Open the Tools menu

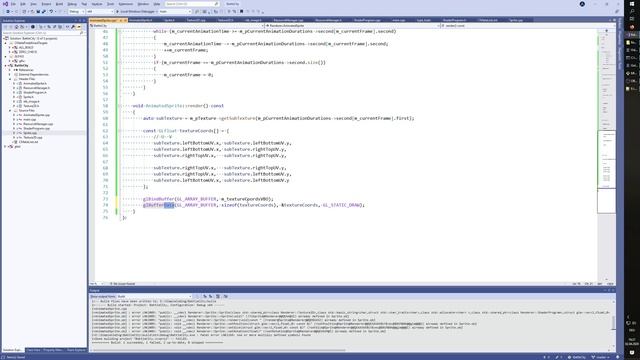pyautogui.click(x=110, y=4)
